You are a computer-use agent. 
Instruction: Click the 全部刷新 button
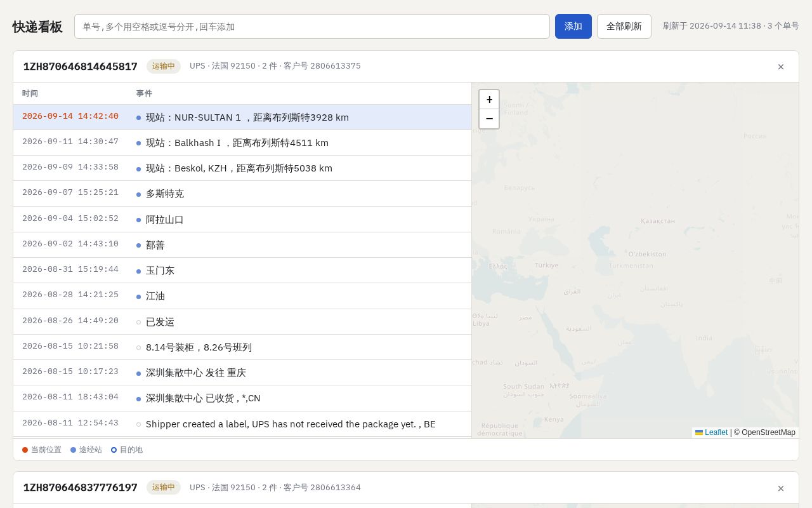(x=624, y=27)
